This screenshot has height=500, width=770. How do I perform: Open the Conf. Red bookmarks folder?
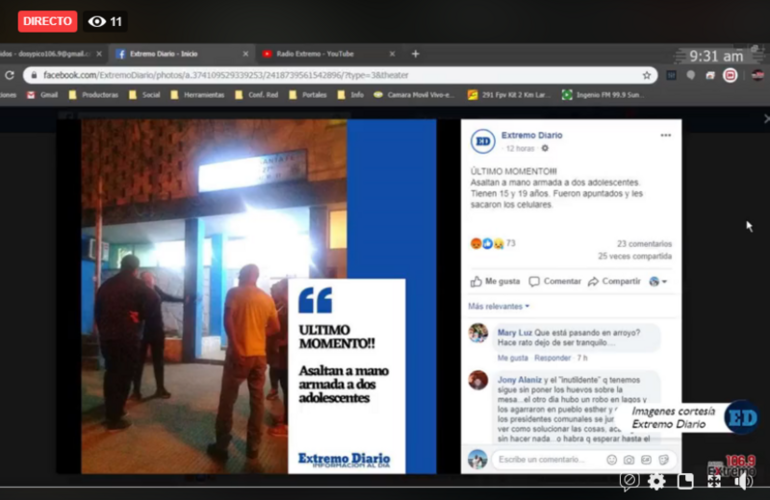point(256,95)
